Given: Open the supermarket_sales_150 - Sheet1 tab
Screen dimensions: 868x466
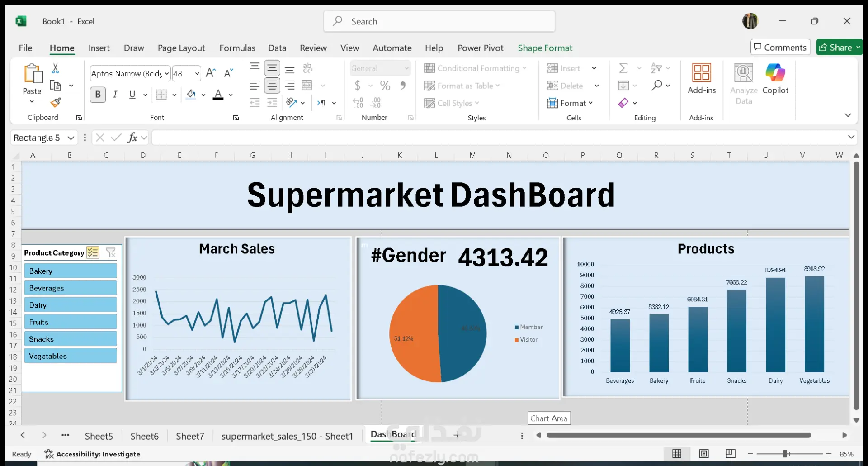Looking at the screenshot, I should [x=287, y=436].
